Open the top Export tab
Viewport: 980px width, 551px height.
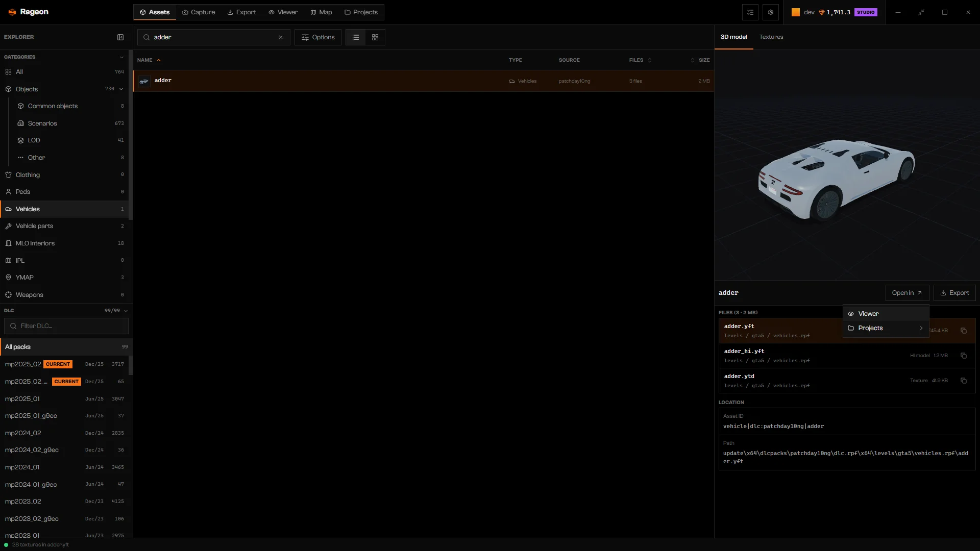[x=242, y=12]
